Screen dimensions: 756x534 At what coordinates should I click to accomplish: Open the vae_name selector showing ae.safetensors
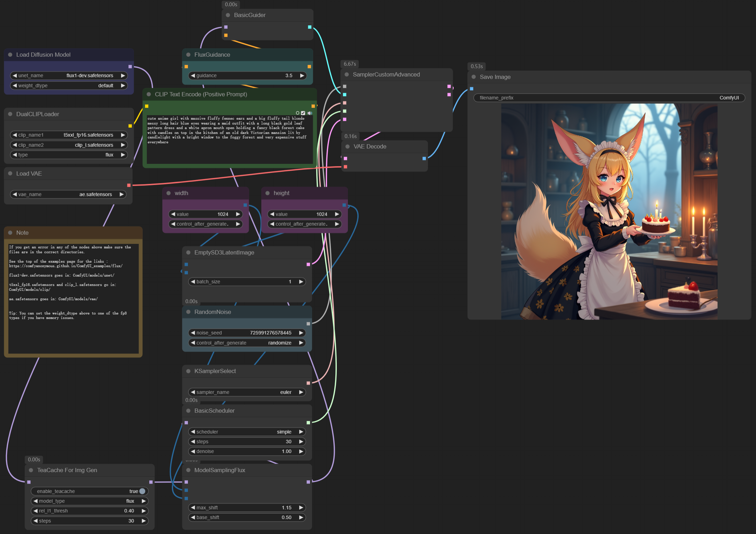pyautogui.click(x=68, y=194)
